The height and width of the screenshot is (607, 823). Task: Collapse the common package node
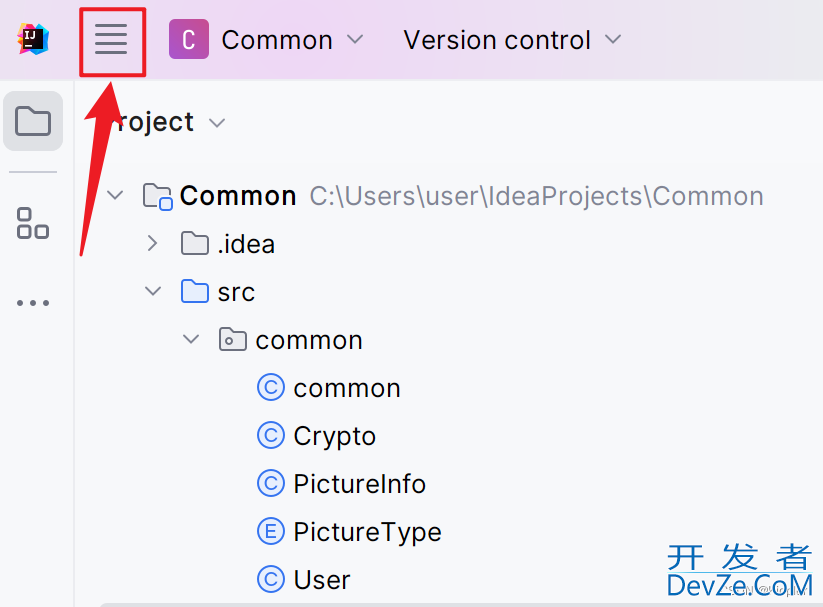(191, 339)
